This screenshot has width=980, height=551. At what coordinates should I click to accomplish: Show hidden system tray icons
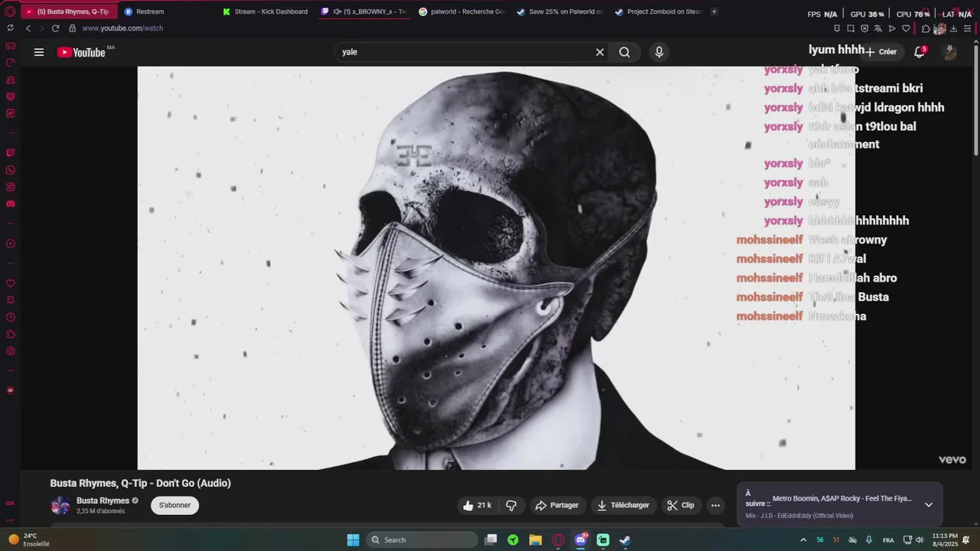pos(803,540)
